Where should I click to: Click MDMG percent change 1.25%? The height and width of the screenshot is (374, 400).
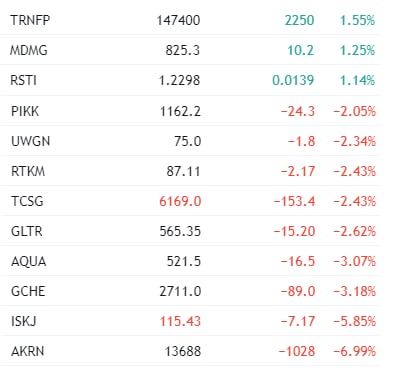tap(357, 50)
